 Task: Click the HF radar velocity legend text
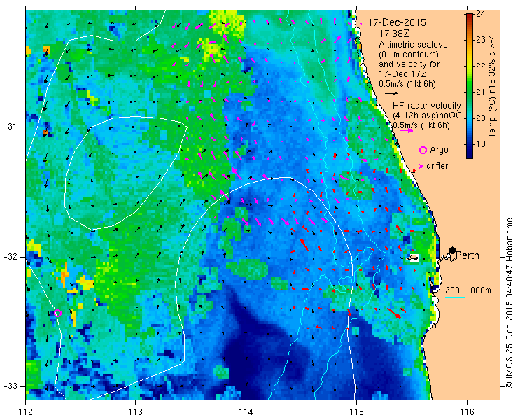[x=426, y=106]
